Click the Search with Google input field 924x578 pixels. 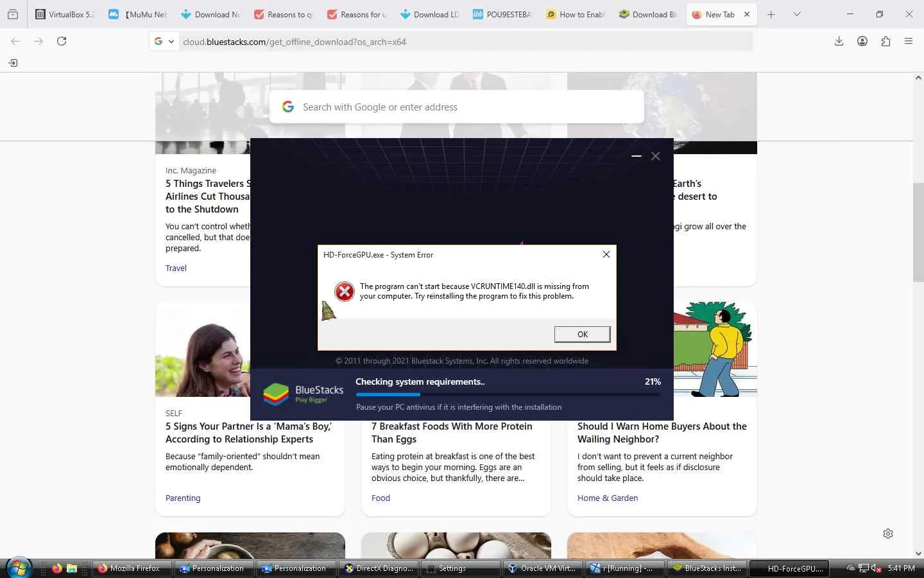(457, 107)
